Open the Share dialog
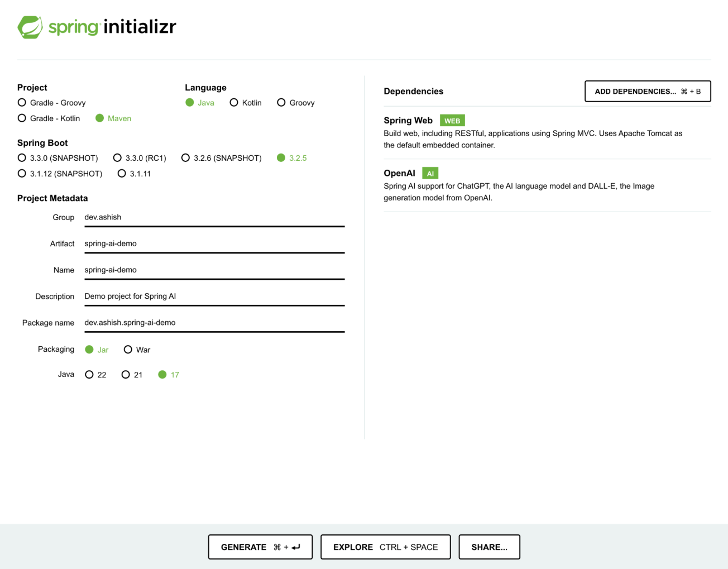This screenshot has width=728, height=569. 489,547
